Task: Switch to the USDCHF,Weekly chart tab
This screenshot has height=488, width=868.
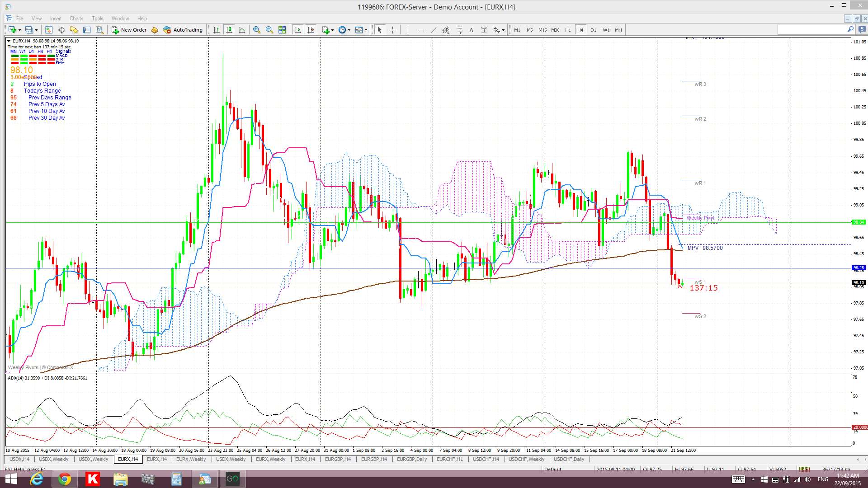Action: tap(526, 459)
